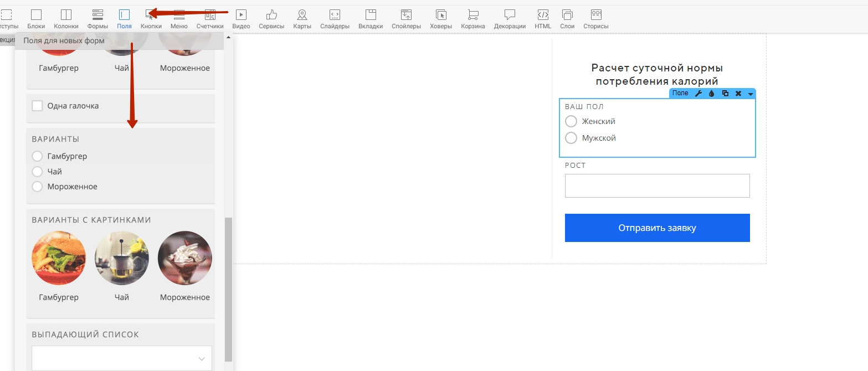This screenshot has width=868, height=371.
Task: Click the ВАШ ПОЛ field label
Action: [x=584, y=106]
